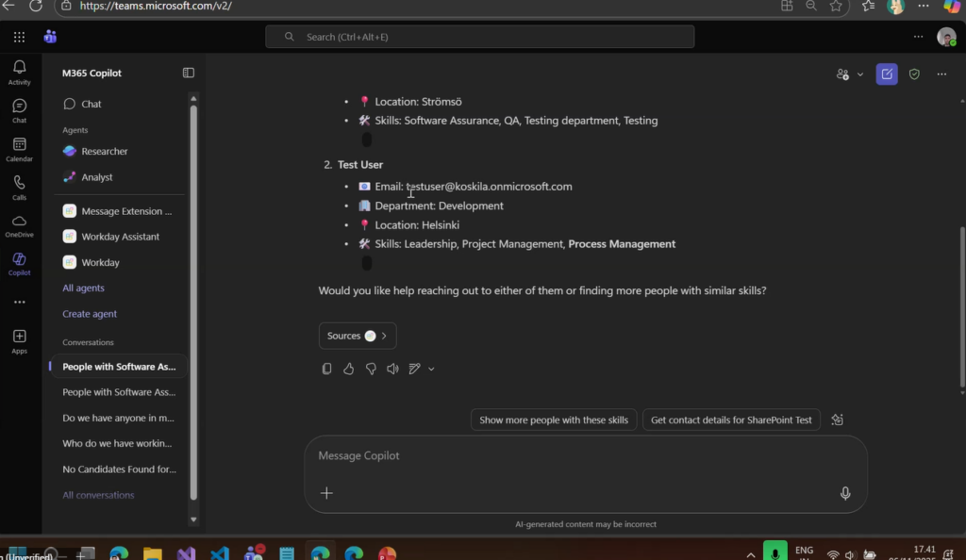Open more options ellipsis in chat header
The image size is (966, 560).
(x=941, y=74)
